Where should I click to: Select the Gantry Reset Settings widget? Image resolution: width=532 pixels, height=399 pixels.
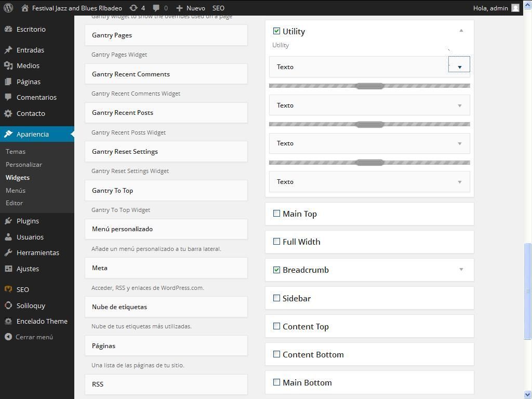click(166, 152)
